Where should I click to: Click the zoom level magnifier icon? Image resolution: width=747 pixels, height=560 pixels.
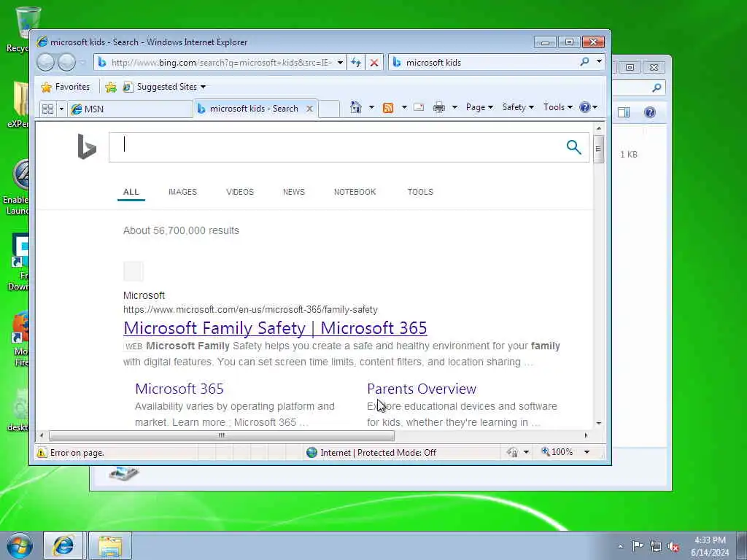point(546,451)
